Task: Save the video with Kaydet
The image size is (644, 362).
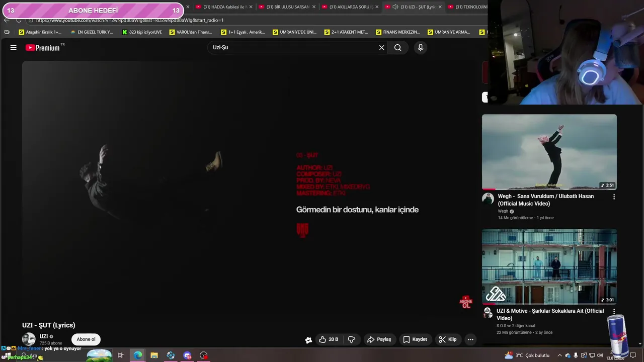Action: [415, 339]
